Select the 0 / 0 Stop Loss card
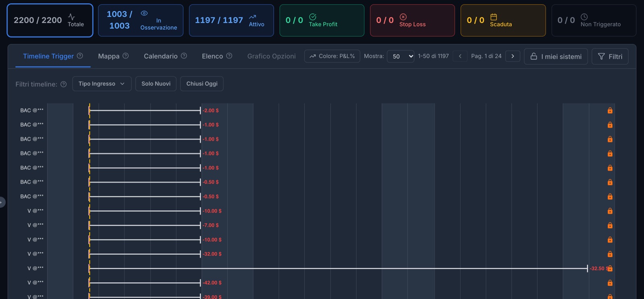This screenshot has width=644, height=299. click(413, 20)
